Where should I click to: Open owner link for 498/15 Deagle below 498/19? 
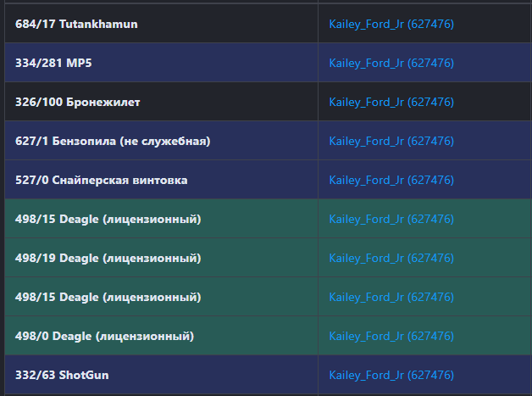click(x=391, y=298)
